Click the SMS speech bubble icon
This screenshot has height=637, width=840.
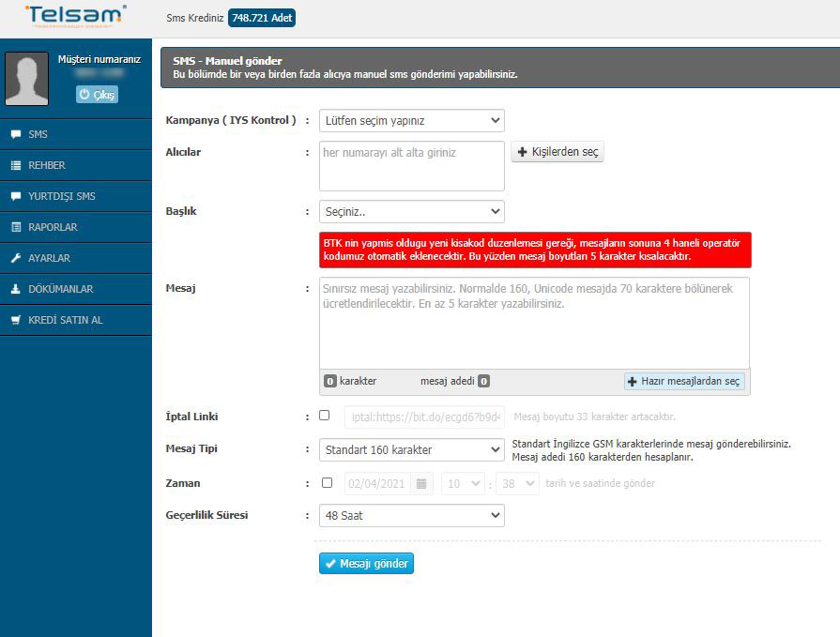(x=16, y=134)
